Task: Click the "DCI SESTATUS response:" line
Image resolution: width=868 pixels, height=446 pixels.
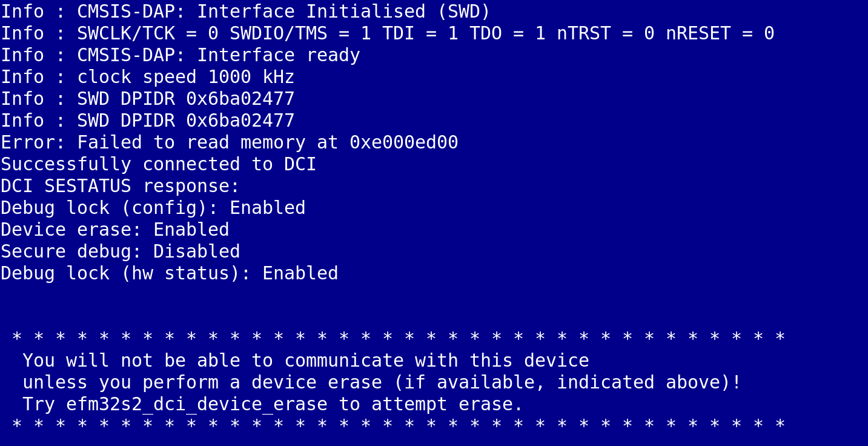Action: (x=121, y=186)
